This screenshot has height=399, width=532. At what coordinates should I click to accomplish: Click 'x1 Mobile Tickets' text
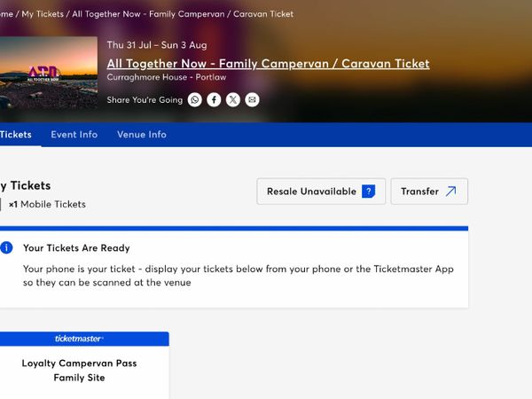[47, 204]
